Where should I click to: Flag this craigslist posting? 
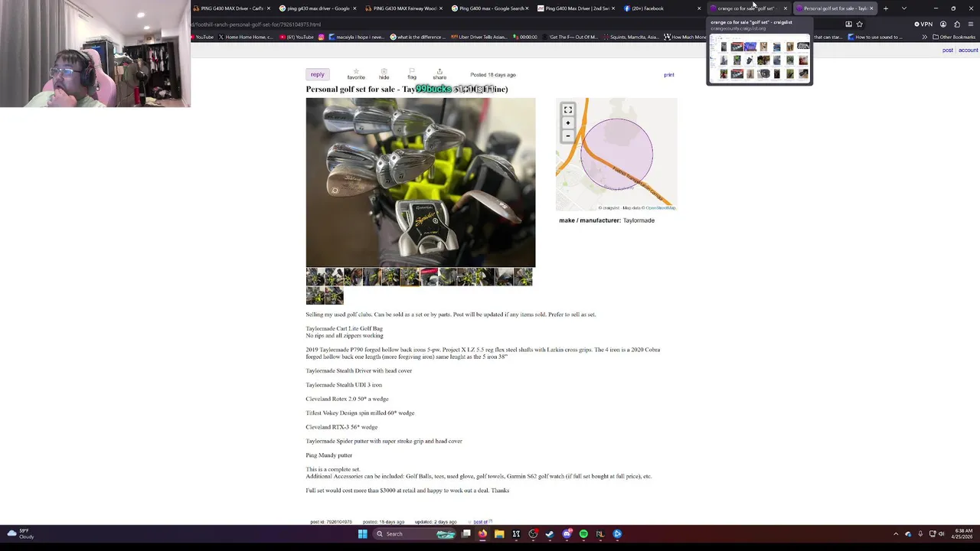(412, 74)
